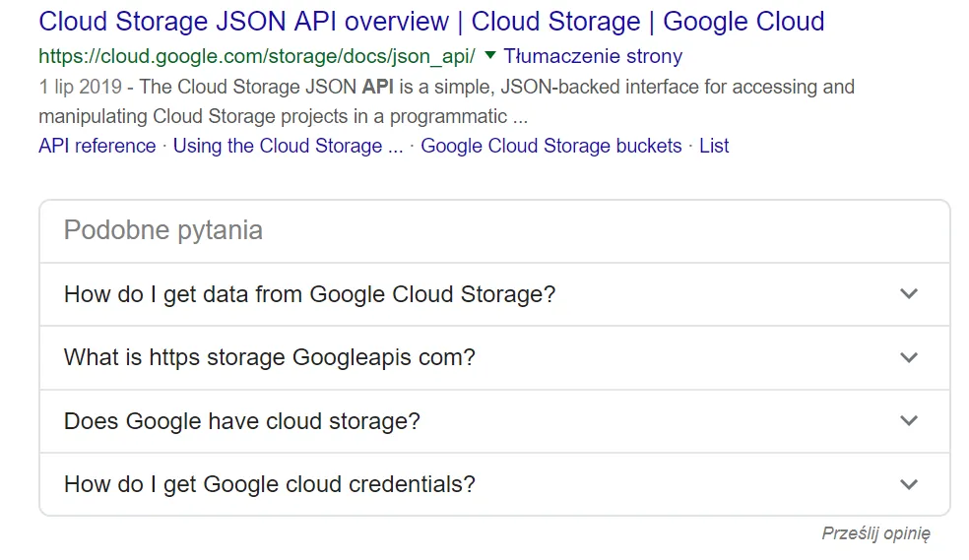The image size is (969, 560).
Task: Click the Podobne pytania heading
Action: (x=162, y=231)
